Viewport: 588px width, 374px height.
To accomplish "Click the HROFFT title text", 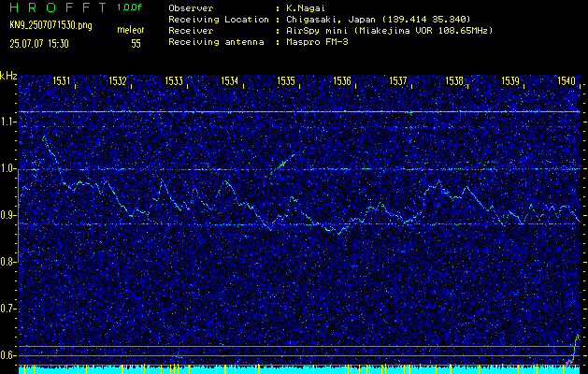I will tap(58, 7).
